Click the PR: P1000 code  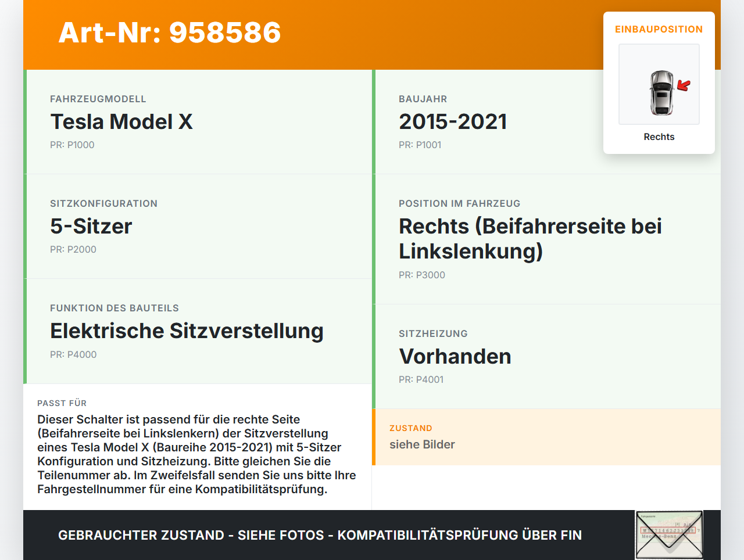point(73,145)
